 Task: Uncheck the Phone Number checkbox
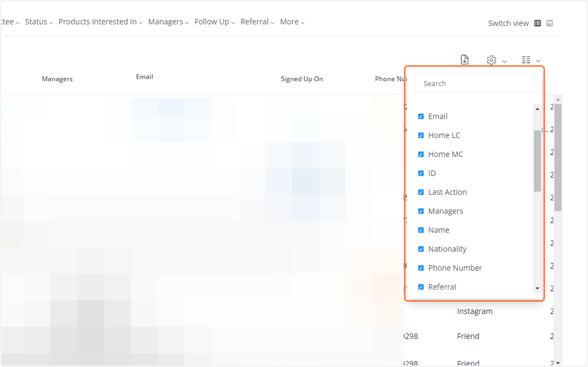[420, 268]
